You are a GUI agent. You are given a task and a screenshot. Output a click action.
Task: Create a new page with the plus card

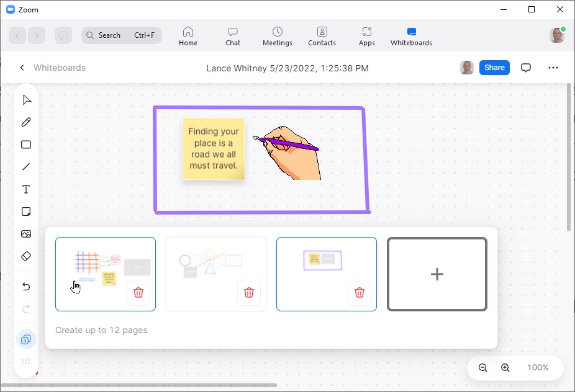[x=437, y=274]
